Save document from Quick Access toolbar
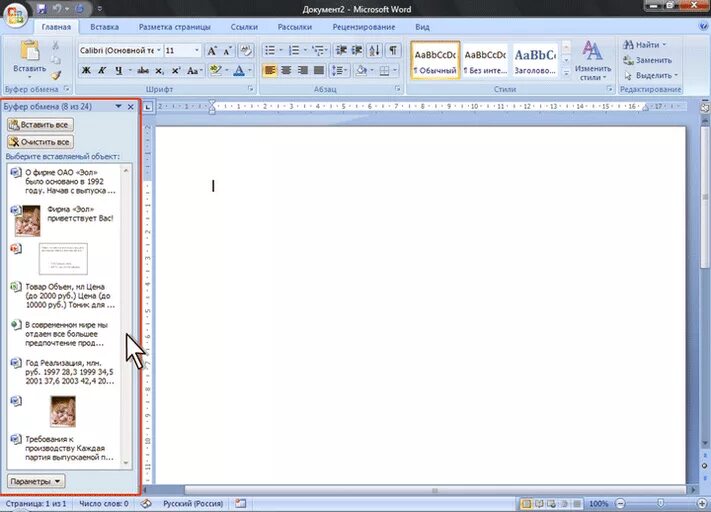This screenshot has height=512, width=711. [42, 9]
